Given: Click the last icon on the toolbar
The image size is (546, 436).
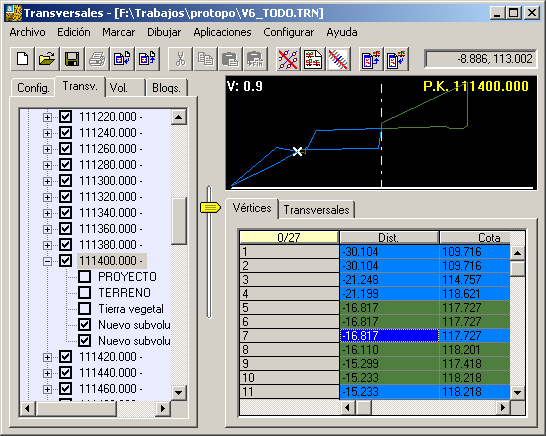Looking at the screenshot, I should click(396, 59).
